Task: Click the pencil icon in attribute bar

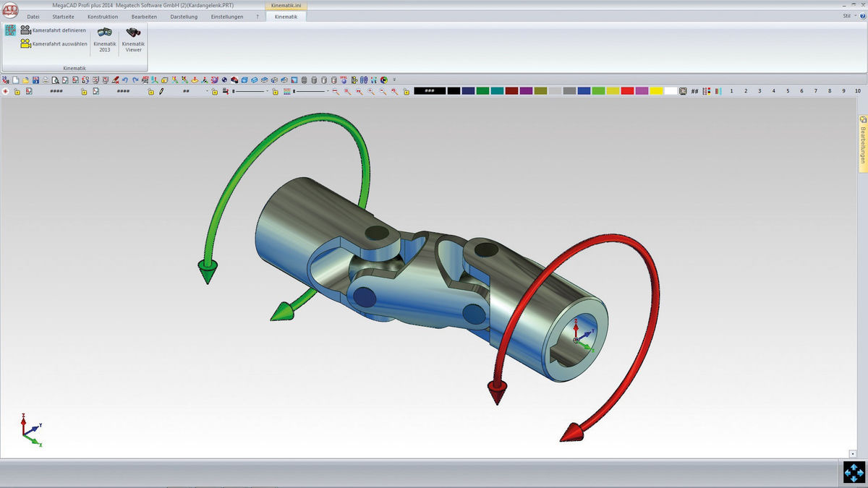Action: (x=161, y=92)
